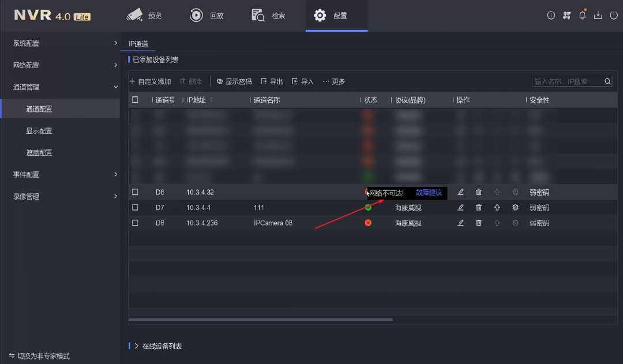Open the download icon in the top bar
The width and height of the screenshot is (623, 364).
(598, 16)
